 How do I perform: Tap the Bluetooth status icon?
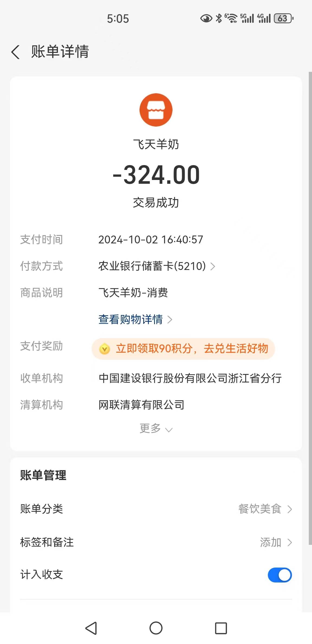point(219,18)
